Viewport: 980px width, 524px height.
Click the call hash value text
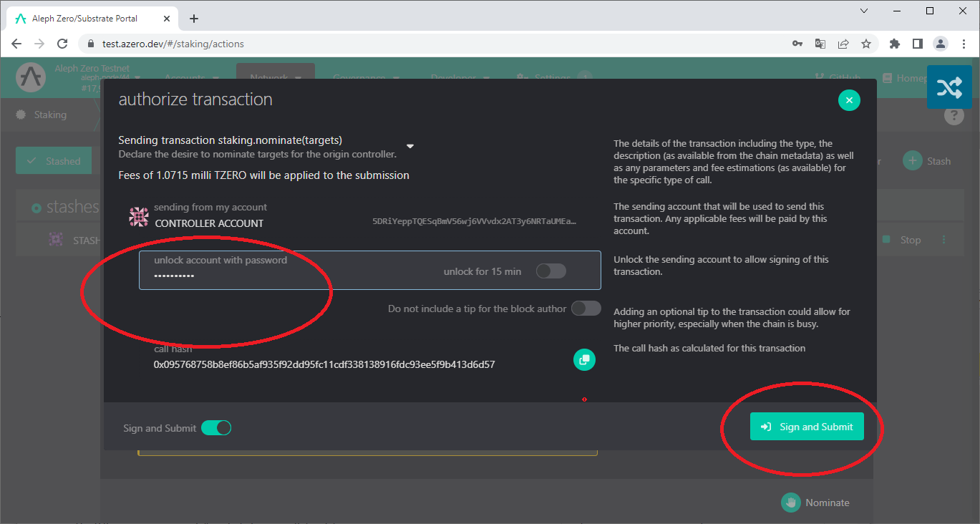point(324,364)
